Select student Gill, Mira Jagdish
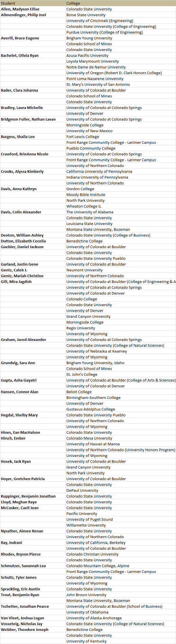Image resolution: width=176 pixels, height=644 pixels. (16, 282)
